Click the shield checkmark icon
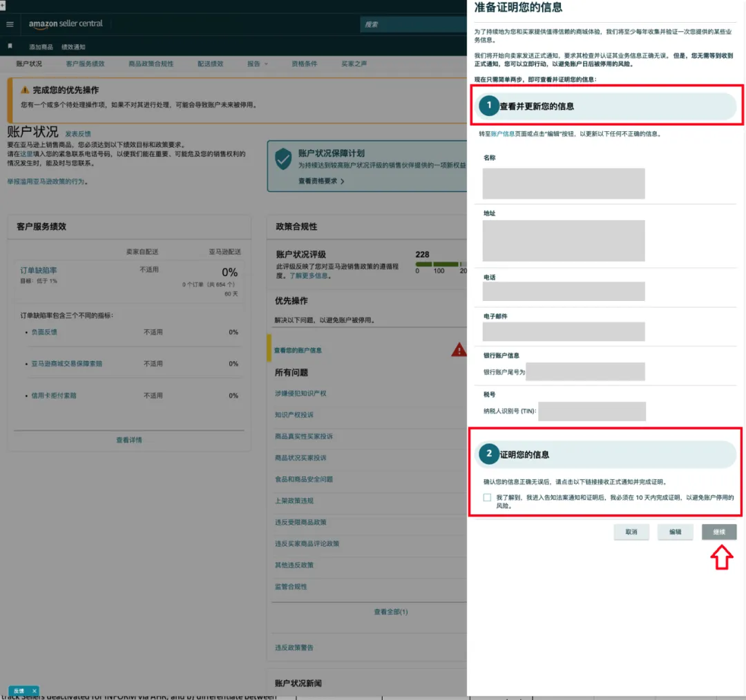Viewport: 746px width, 700px height. [x=283, y=158]
